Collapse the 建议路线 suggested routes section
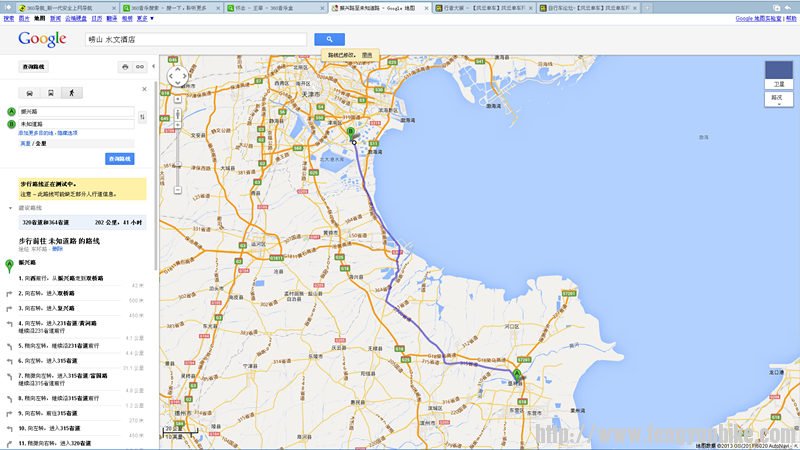The height and width of the screenshot is (450, 800). pyautogui.click(x=10, y=208)
